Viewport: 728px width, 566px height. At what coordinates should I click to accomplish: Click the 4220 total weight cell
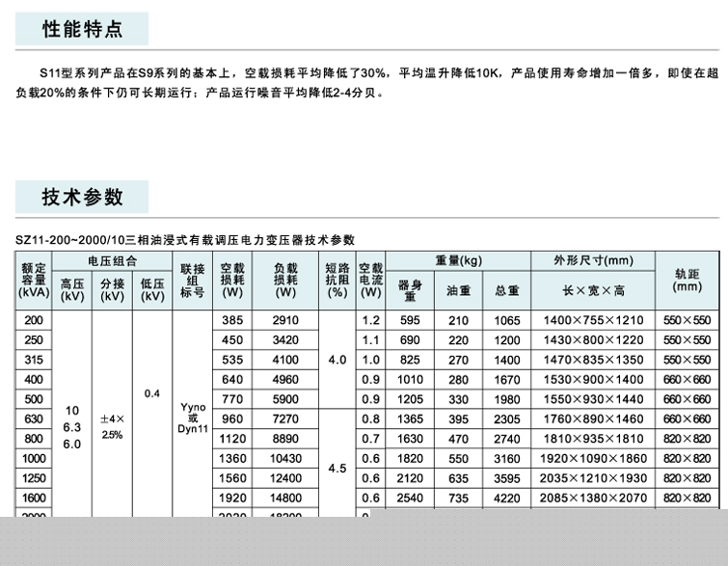[507, 499]
